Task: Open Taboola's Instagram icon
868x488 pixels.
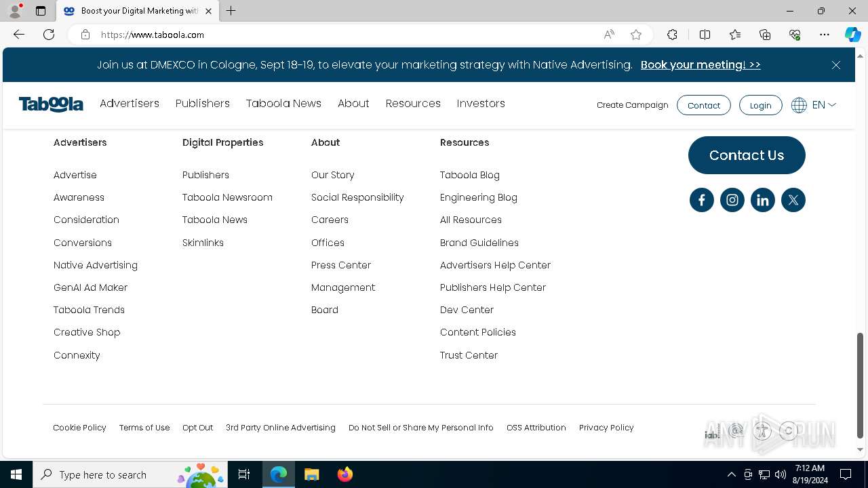Action: [732, 200]
